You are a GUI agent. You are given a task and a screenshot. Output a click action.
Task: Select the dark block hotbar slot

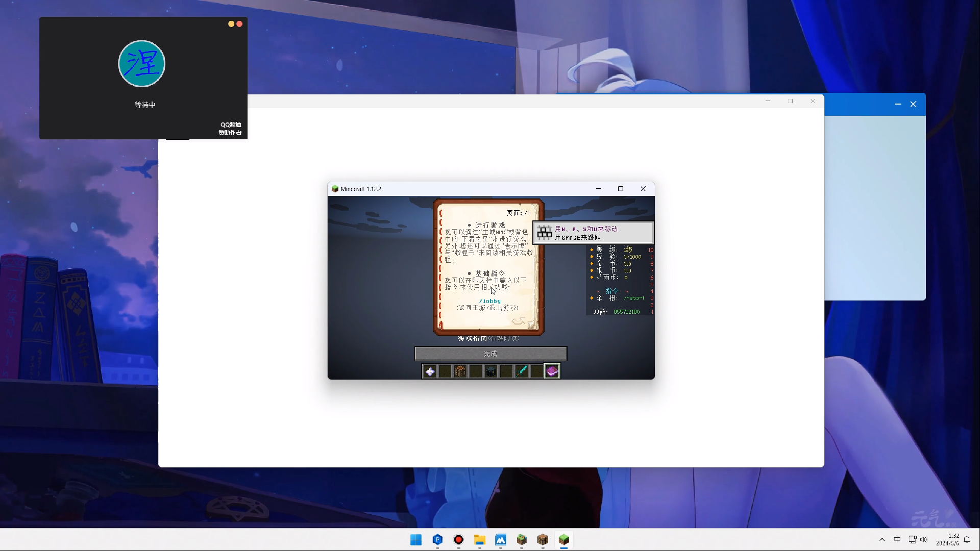pos(491,371)
